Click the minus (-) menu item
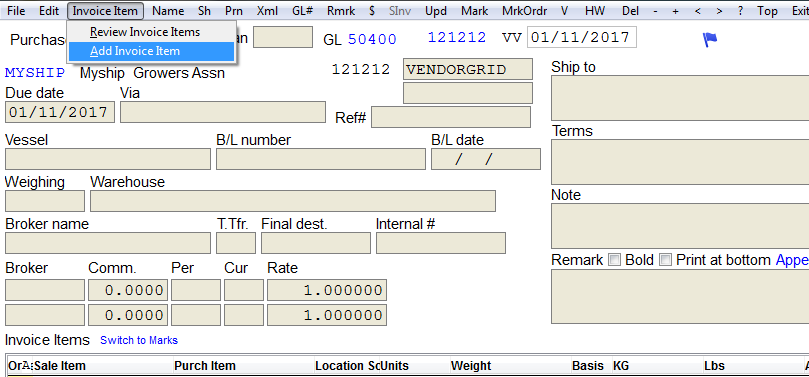Viewport: 809px width, 377px height. [x=655, y=11]
